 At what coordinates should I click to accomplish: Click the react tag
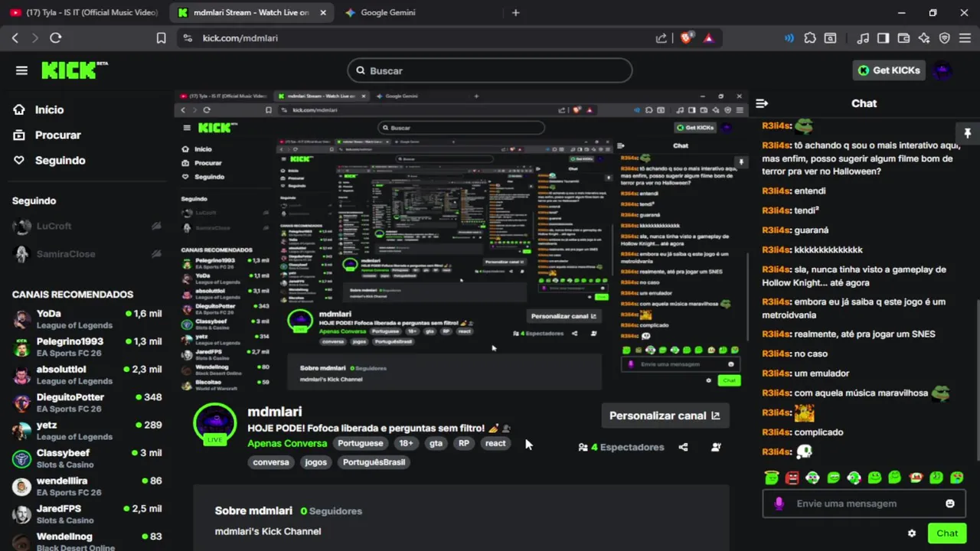point(495,443)
